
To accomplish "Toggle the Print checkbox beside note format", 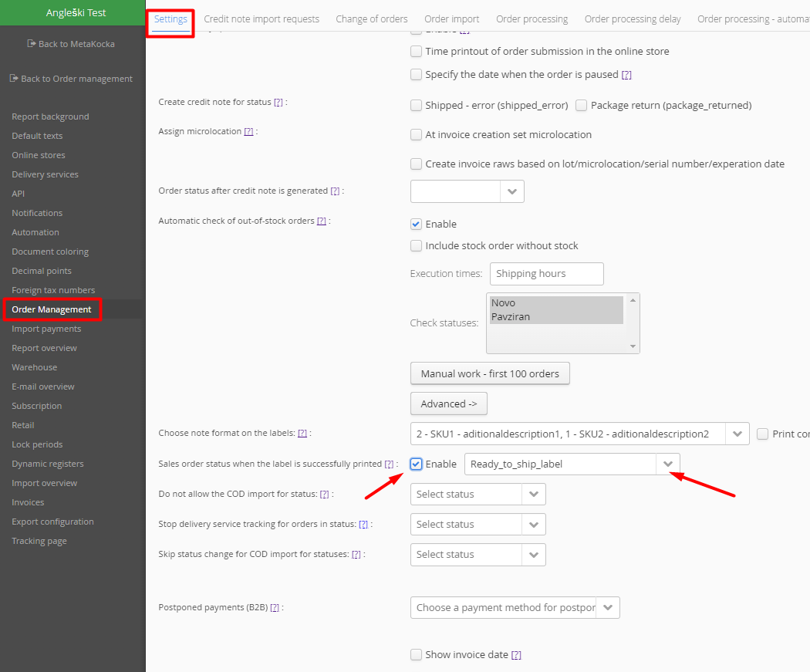I will coord(762,434).
